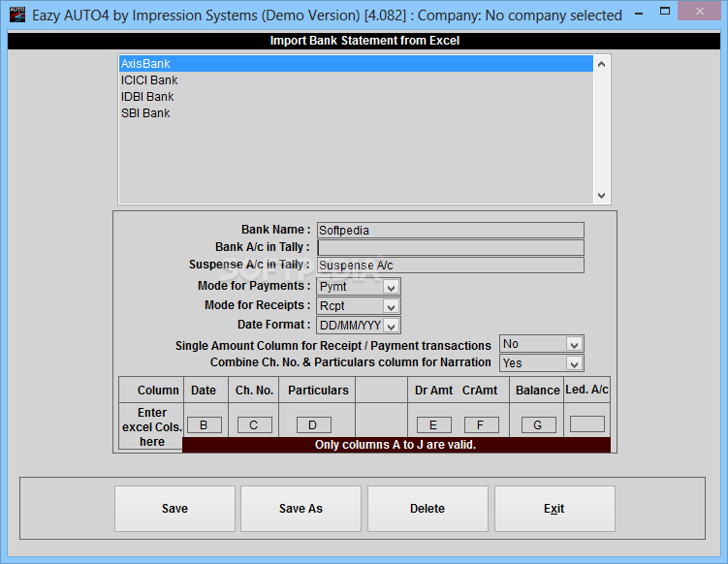Click the Particulars column letter box
This screenshot has height=564, width=728.
pyautogui.click(x=313, y=424)
